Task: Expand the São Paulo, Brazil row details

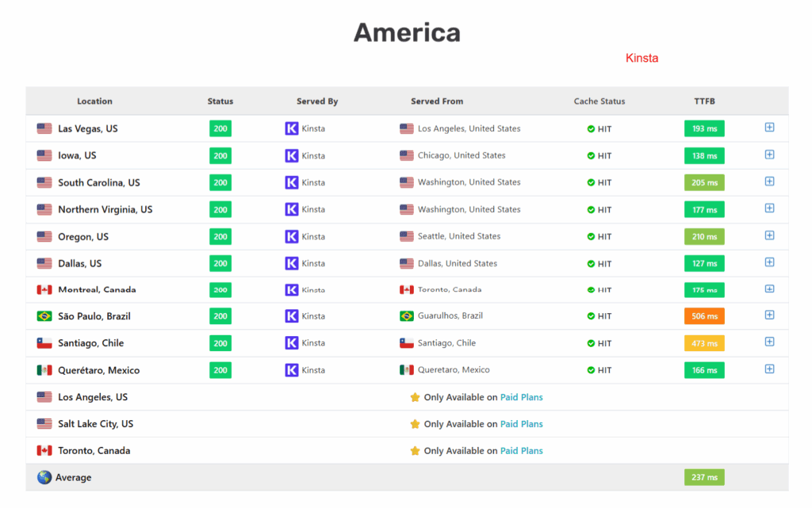Action: click(x=769, y=315)
